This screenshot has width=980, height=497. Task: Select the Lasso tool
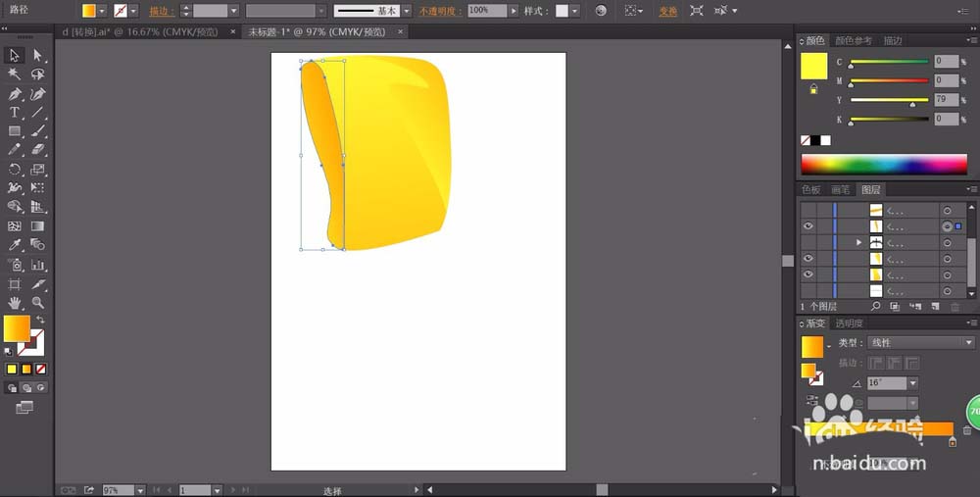pyautogui.click(x=37, y=75)
